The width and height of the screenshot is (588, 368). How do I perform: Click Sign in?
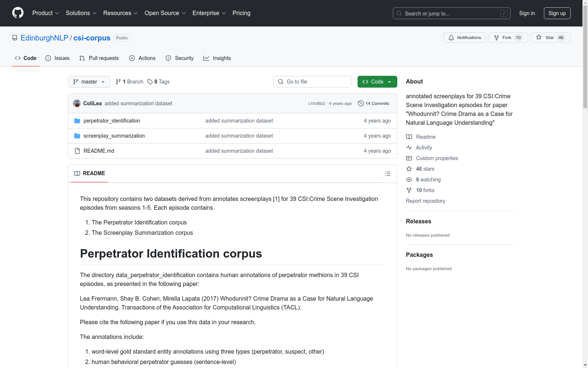point(527,13)
